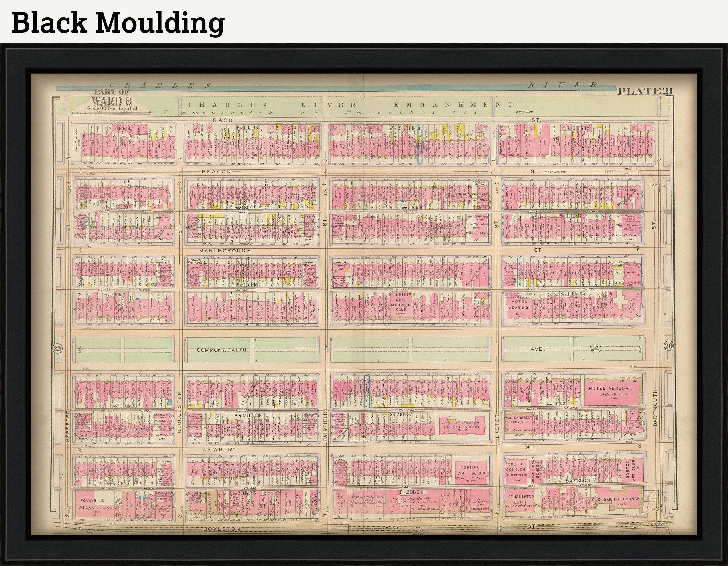This screenshot has width=728, height=566.
Task: Select "Scale 80 Feet to an Inch" text
Action: tap(114, 108)
